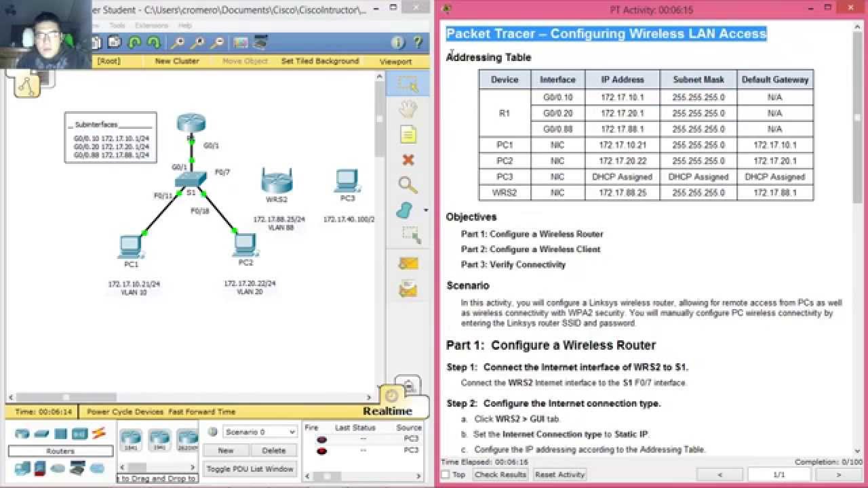This screenshot has width=868, height=488.
Task: Click the Delete scenario button
Action: point(274,450)
